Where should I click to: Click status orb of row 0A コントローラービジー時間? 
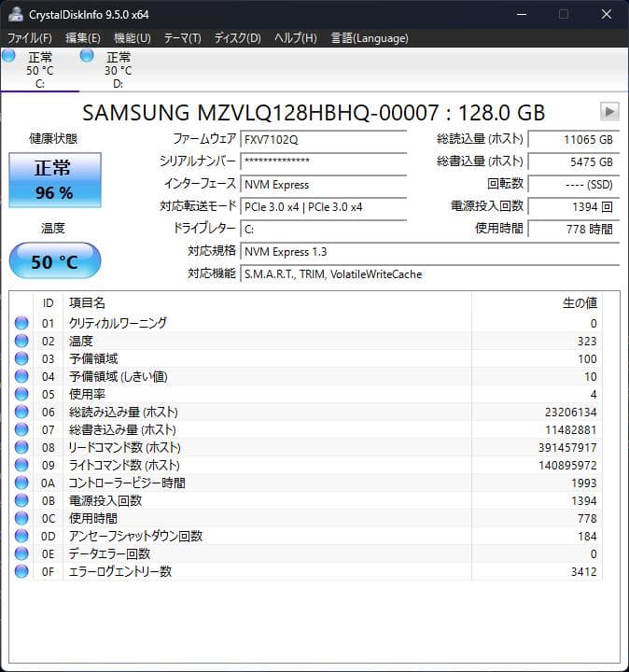[x=21, y=483]
